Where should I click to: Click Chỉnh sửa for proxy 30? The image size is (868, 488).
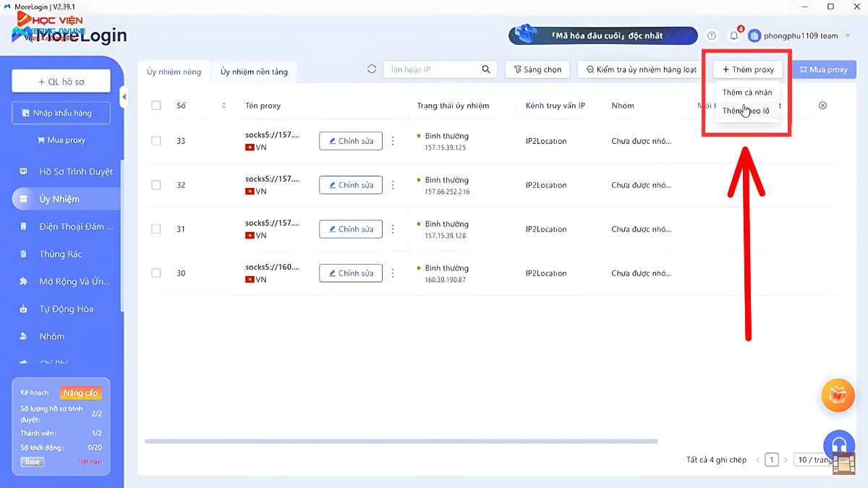point(351,273)
